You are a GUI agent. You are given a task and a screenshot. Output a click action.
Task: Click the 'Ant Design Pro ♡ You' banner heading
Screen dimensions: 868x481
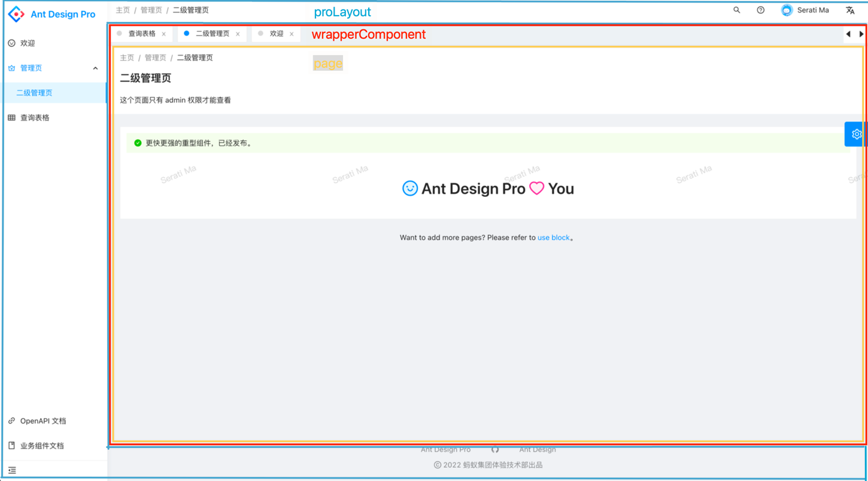[488, 188]
